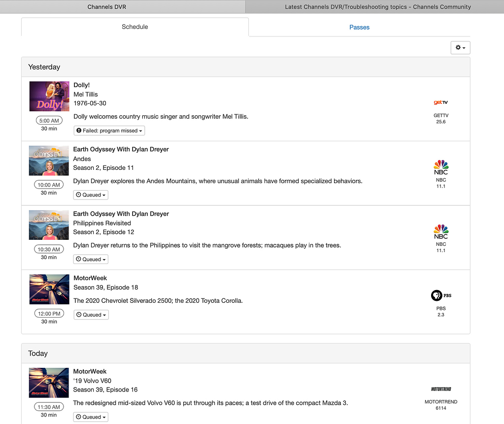This screenshot has height=424, width=504.
Task: Open MotorWeek Episode 18 thumbnail
Action: (x=49, y=289)
